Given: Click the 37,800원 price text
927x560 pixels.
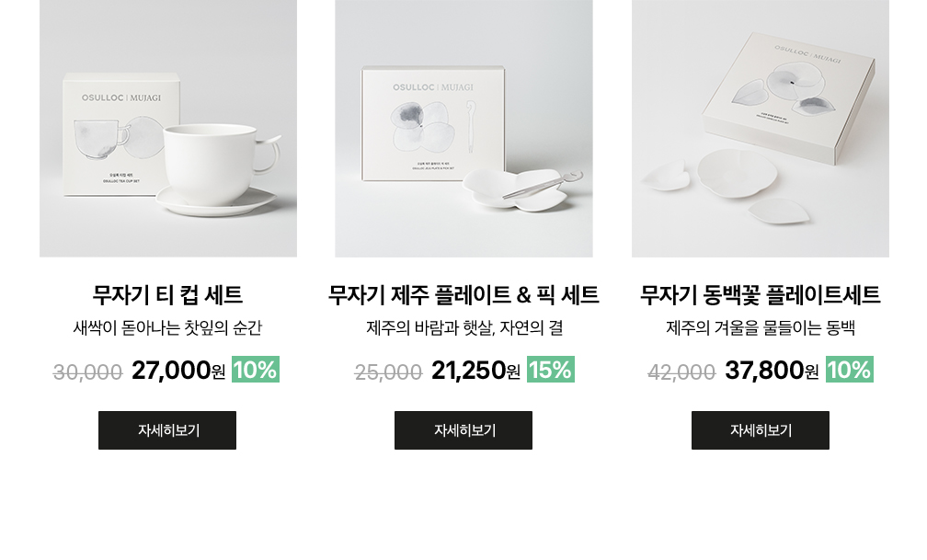Looking at the screenshot, I should (772, 371).
